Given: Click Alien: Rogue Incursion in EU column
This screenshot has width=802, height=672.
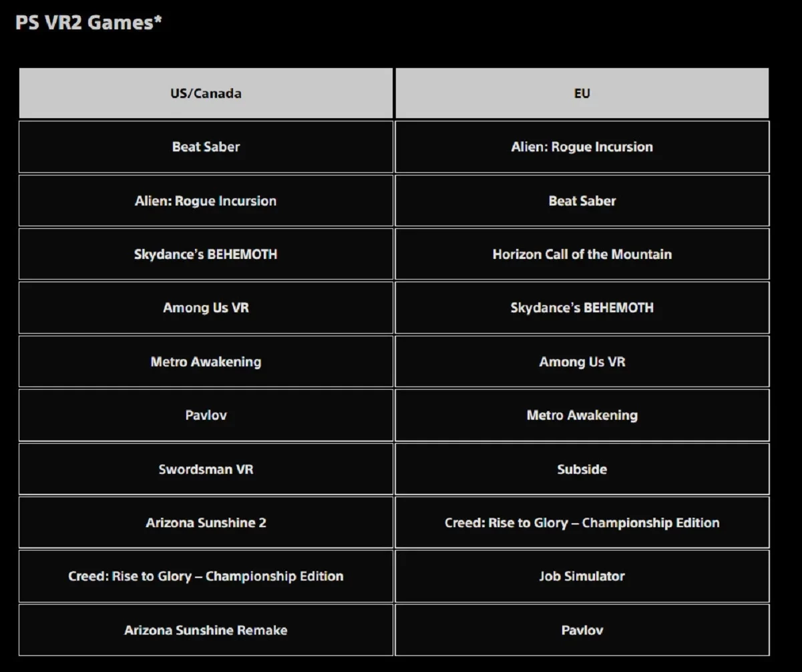Looking at the screenshot, I should 582,147.
